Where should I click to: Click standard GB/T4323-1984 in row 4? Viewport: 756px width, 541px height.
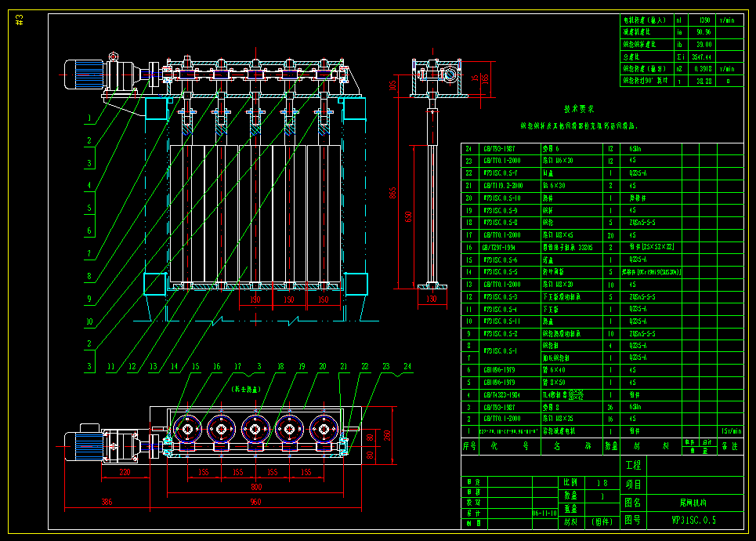pos(502,394)
